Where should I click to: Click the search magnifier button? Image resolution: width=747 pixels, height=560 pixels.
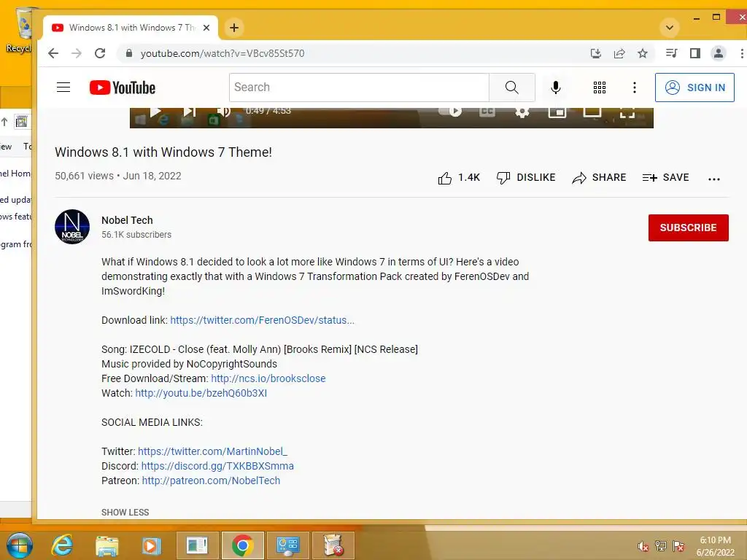tap(511, 87)
